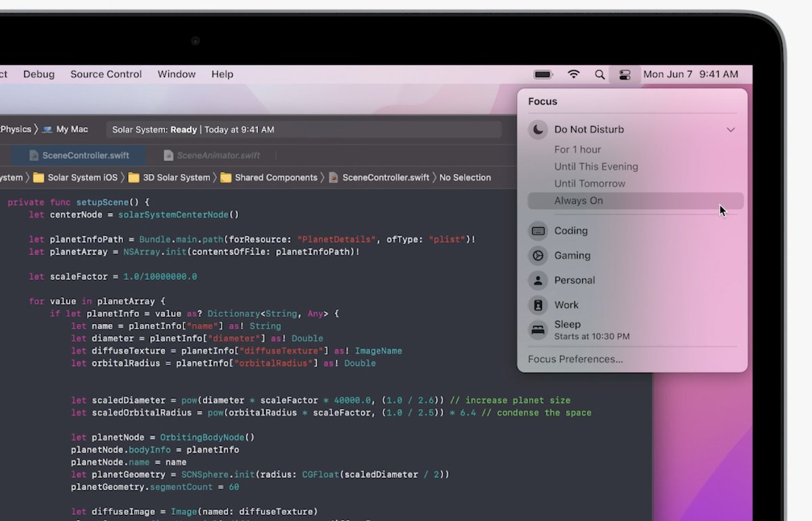Open Focus Preferences link
Viewport: 812px width, 521px height.
click(575, 359)
